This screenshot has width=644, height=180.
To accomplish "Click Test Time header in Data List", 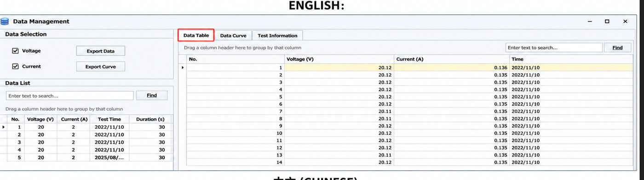I will pyautogui.click(x=109, y=119).
